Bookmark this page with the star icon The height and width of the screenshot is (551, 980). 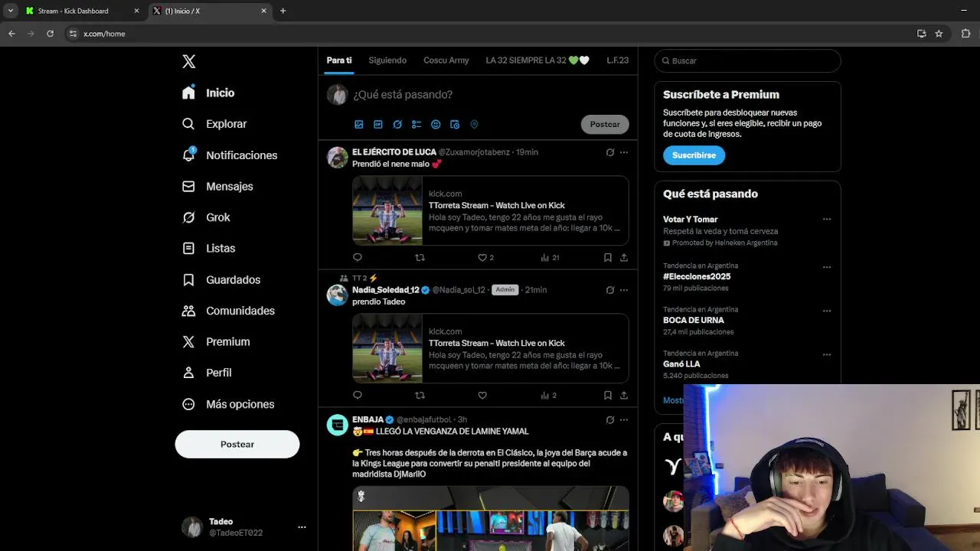click(x=939, y=34)
